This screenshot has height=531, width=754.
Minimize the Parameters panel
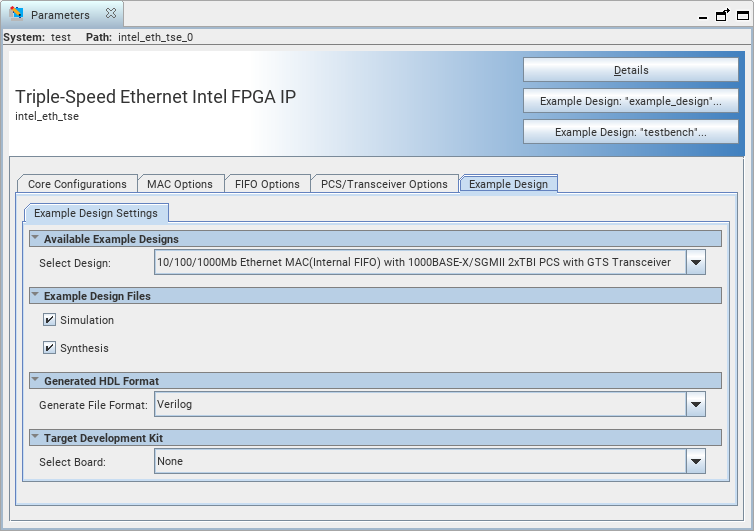(702, 15)
